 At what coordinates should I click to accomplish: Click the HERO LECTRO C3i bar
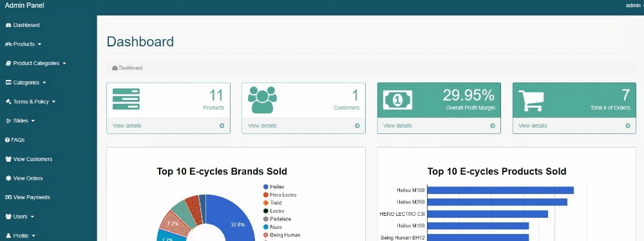488,214
